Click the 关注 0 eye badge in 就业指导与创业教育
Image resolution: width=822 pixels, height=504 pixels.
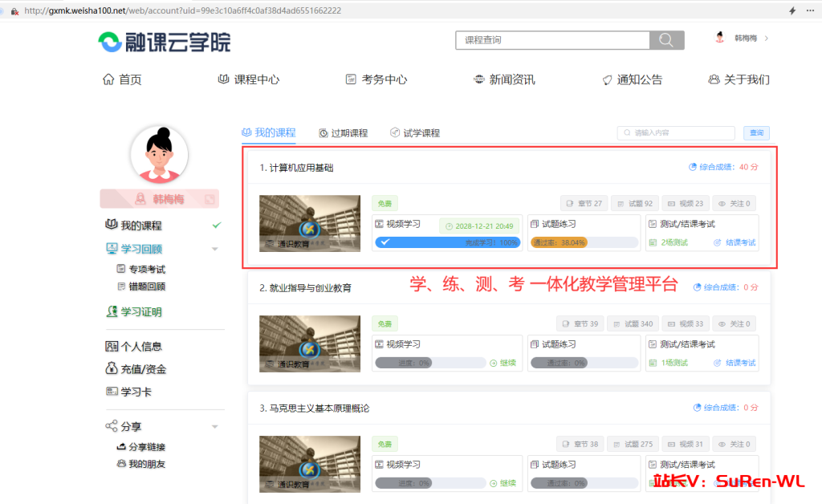(734, 323)
